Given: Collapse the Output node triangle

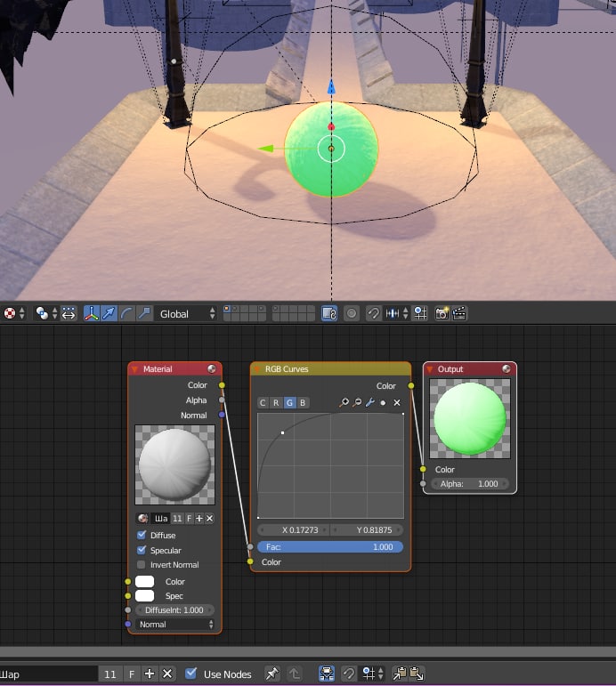Looking at the screenshot, I should 430,369.
